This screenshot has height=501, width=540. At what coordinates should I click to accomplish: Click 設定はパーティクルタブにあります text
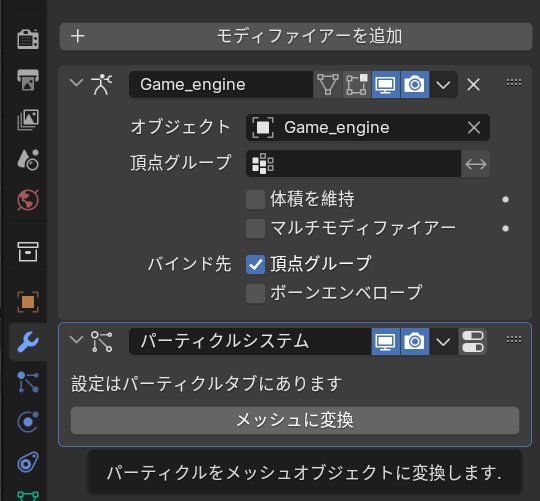coord(207,384)
